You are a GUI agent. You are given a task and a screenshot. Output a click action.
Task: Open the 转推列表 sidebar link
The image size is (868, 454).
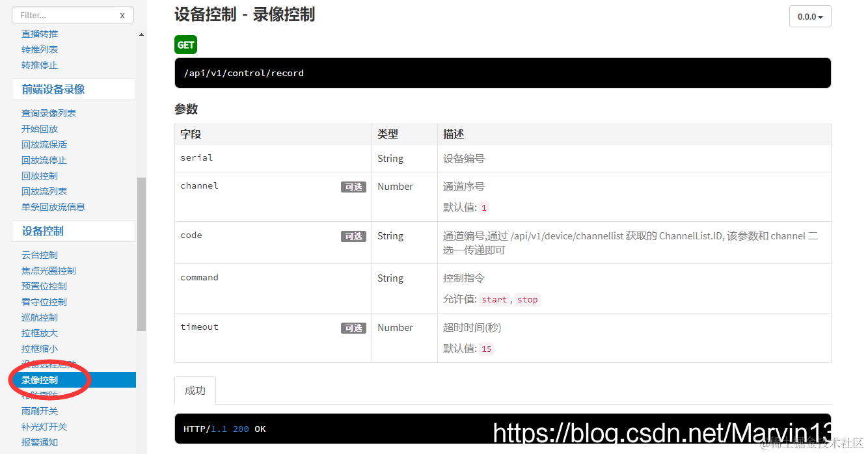tap(40, 49)
